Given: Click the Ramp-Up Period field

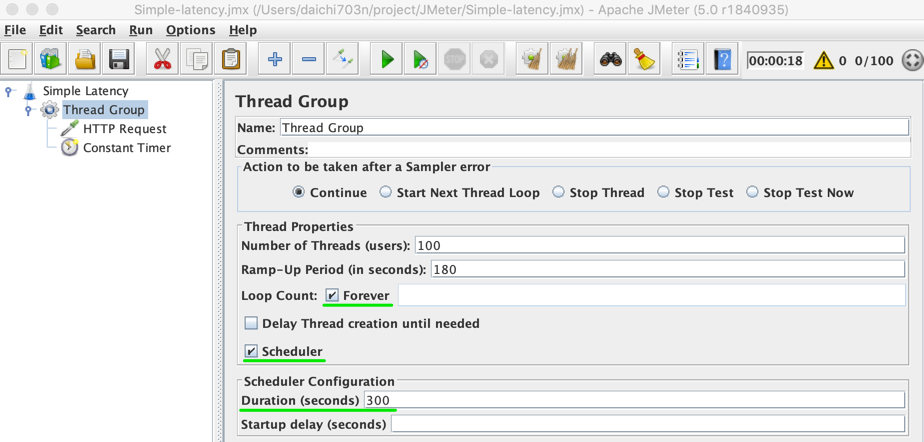Looking at the screenshot, I should click(668, 269).
